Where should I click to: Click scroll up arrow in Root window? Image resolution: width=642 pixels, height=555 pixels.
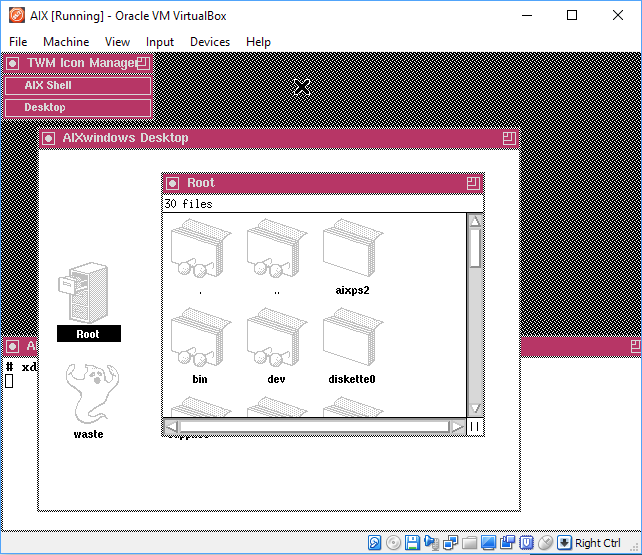pyautogui.click(x=475, y=221)
